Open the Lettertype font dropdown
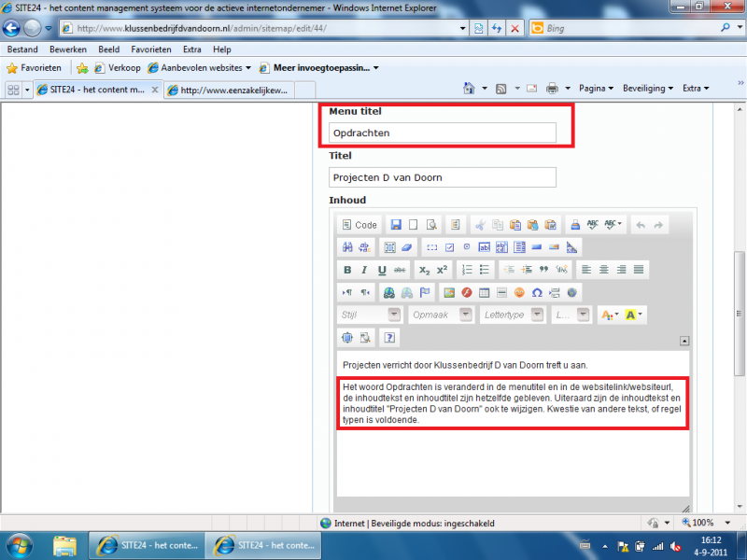This screenshot has height=560, width=747. click(512, 315)
